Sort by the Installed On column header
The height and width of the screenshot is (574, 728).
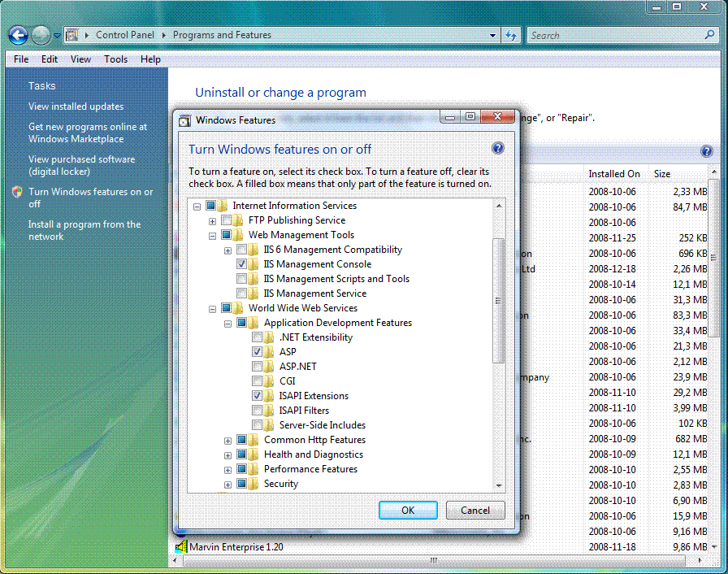(x=613, y=174)
